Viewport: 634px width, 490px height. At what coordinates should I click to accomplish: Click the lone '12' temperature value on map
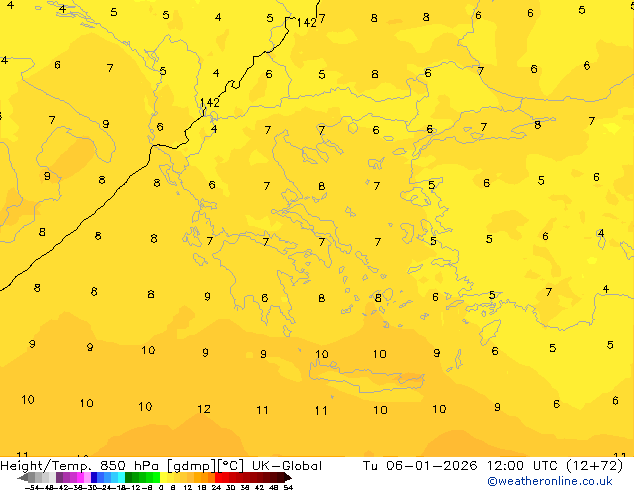204,409
